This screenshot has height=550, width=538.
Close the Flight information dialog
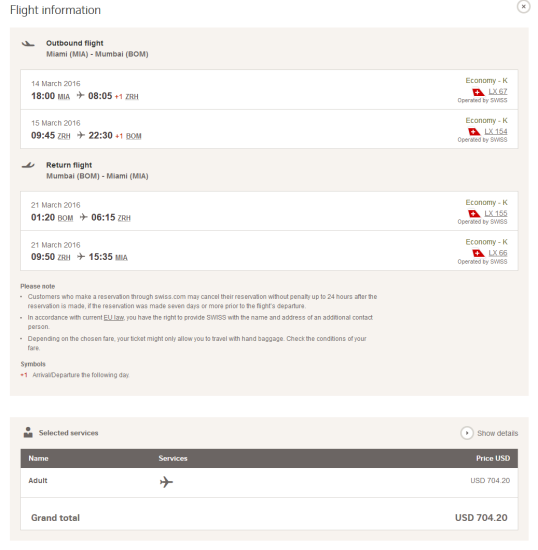point(523,6)
